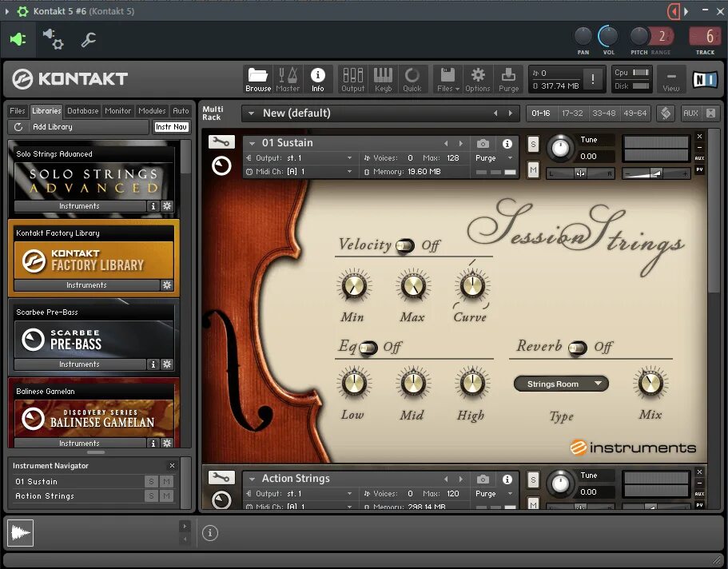
Task: Solo the Action Strings instrument header
Action: pyautogui.click(x=533, y=479)
